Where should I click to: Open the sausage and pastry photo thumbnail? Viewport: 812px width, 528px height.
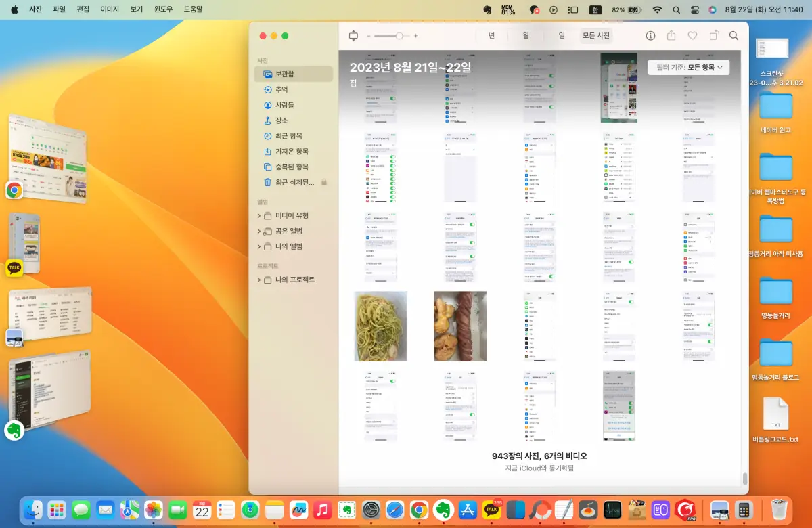[x=460, y=326]
